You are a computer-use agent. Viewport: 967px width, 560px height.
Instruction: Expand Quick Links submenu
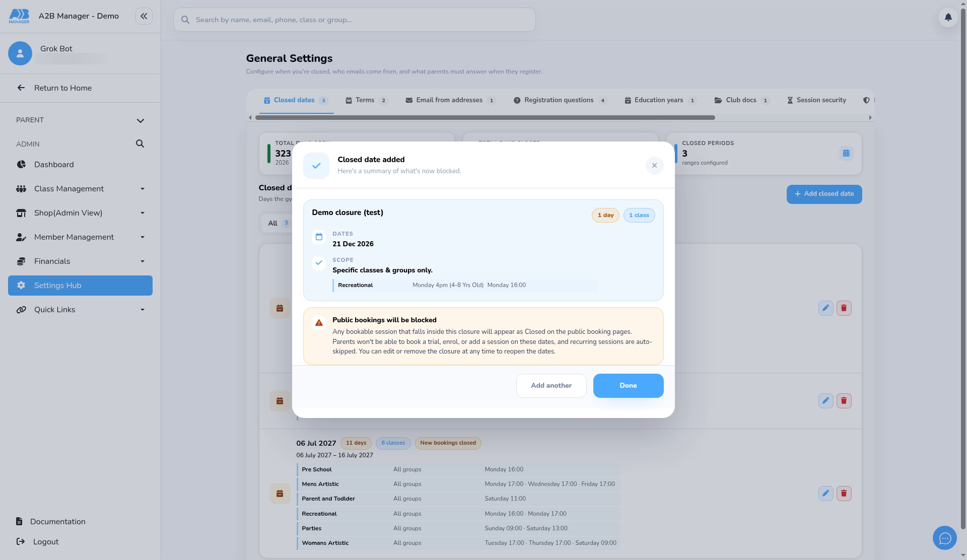(x=143, y=310)
